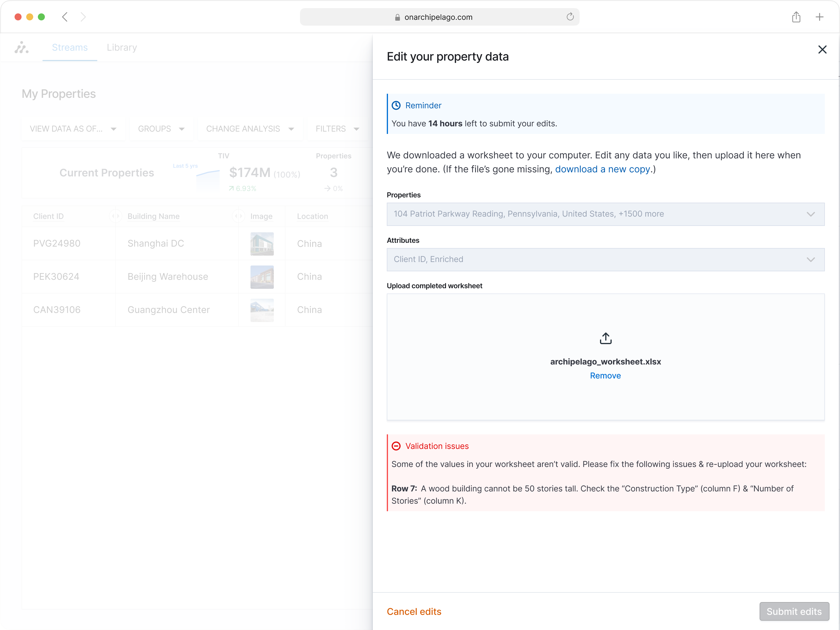Click the Archipelago logo icon

tap(21, 47)
